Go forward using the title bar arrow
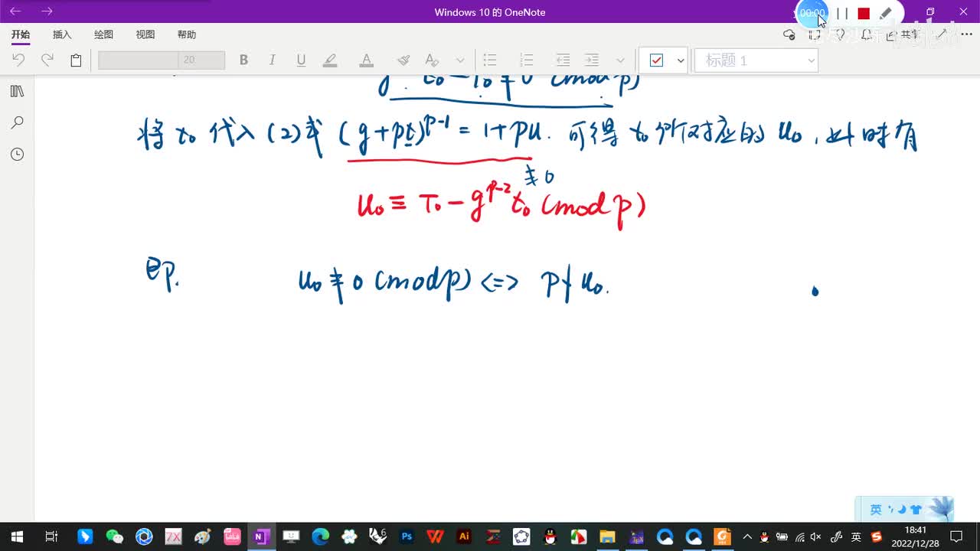The image size is (980, 551). [x=47, y=11]
